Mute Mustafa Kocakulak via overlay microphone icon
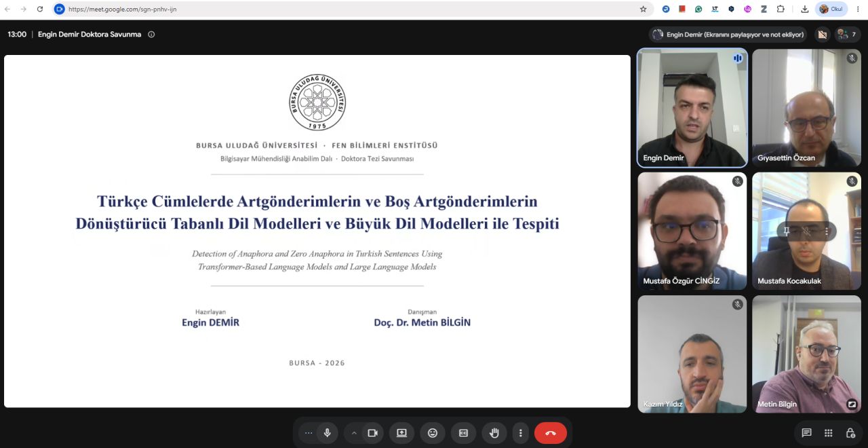 806,231
